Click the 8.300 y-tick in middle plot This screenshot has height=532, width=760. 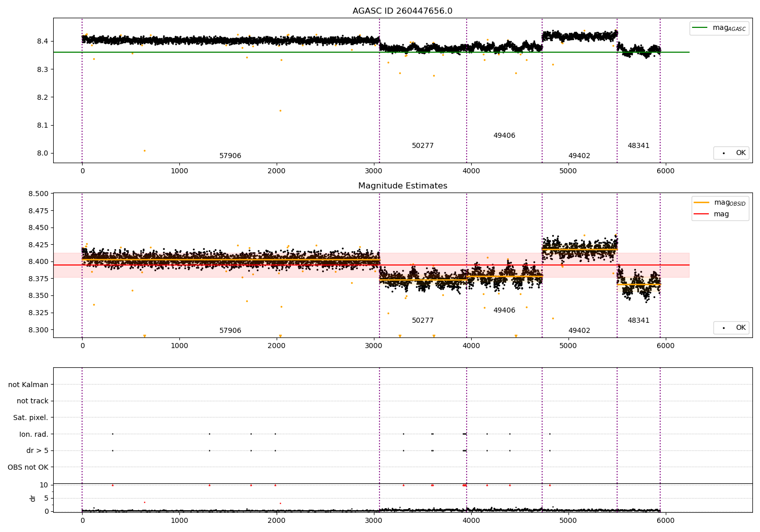click(x=40, y=330)
